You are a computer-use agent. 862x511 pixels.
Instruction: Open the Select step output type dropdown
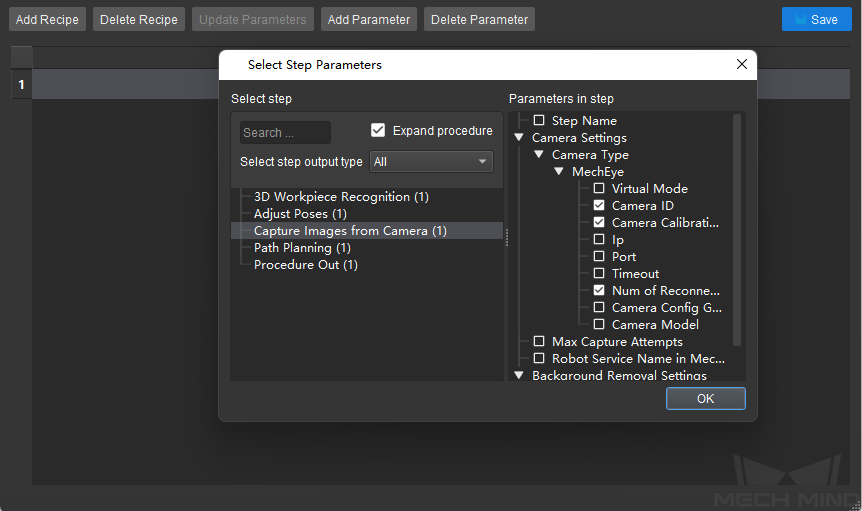(431, 162)
